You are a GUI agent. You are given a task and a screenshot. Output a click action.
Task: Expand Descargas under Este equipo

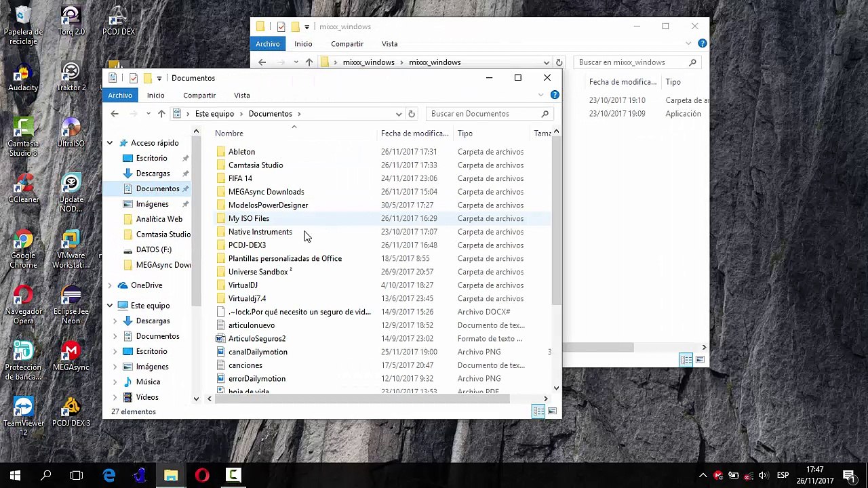(115, 321)
